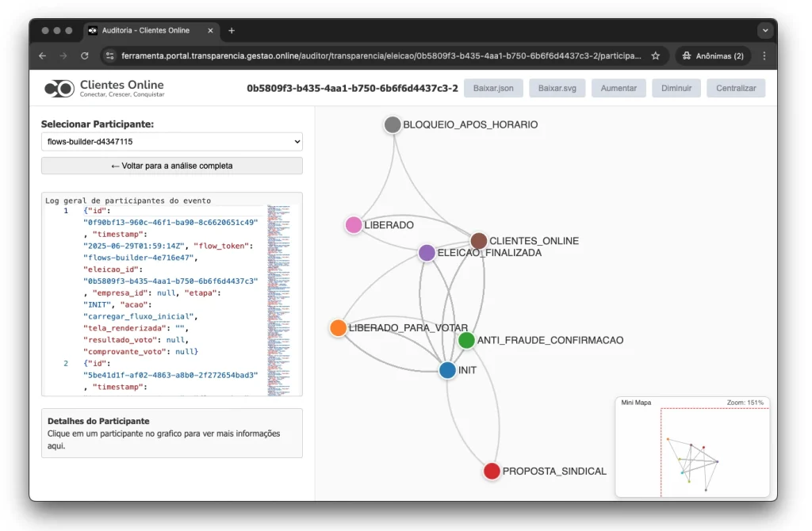812x531 pixels.
Task: Select the purple ELEICAO_FINALIZADA node
Action: [x=427, y=253]
